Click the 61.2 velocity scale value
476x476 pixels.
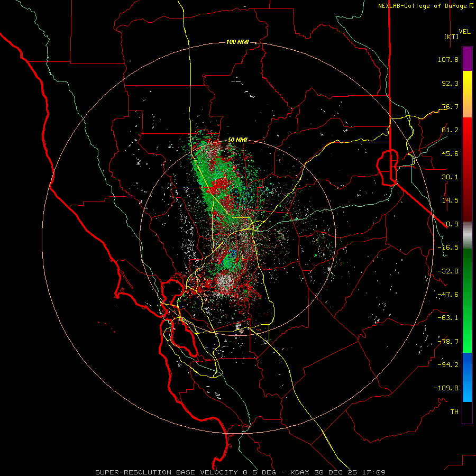coord(450,130)
